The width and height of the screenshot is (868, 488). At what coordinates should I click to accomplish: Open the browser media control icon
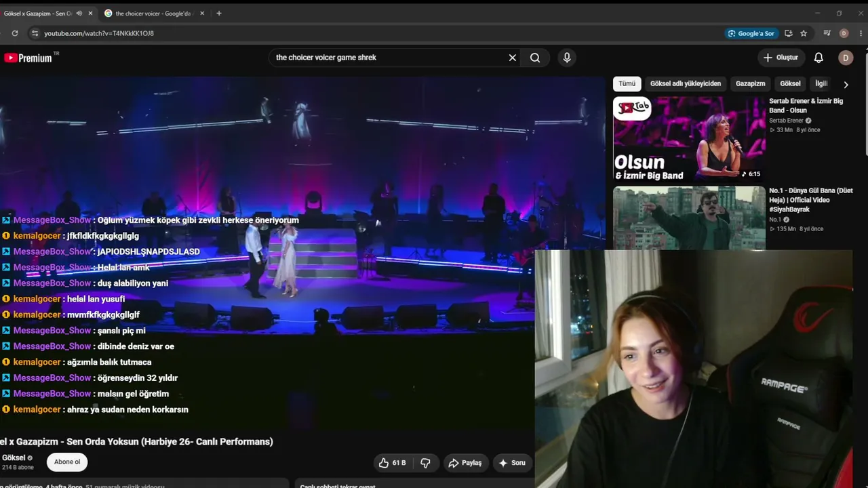[x=827, y=33]
